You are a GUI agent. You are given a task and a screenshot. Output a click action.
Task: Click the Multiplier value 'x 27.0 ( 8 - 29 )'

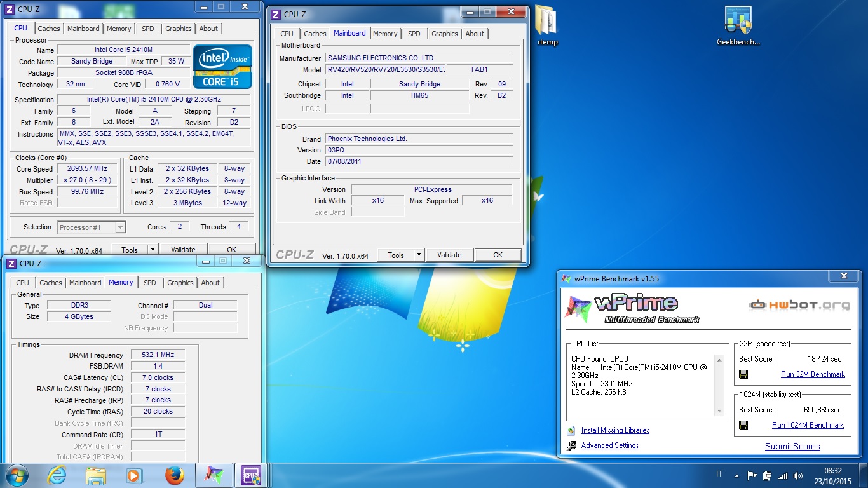[x=87, y=180]
